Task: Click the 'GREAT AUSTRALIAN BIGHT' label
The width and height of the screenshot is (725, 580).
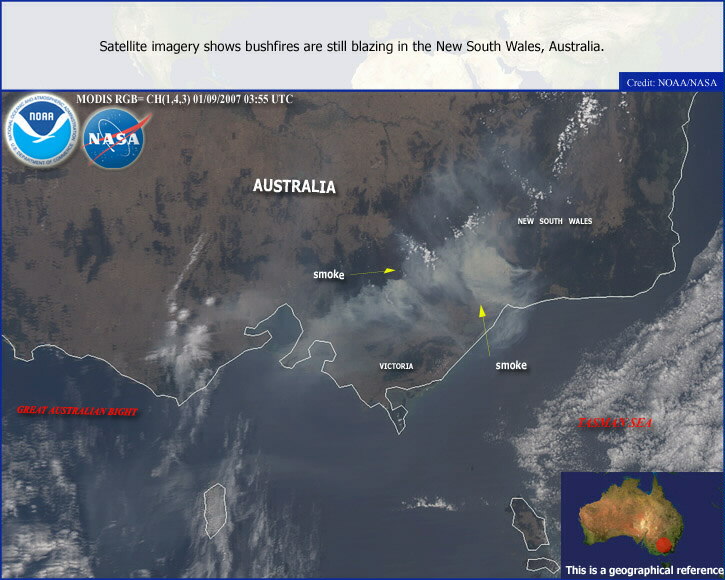Action: (77, 411)
